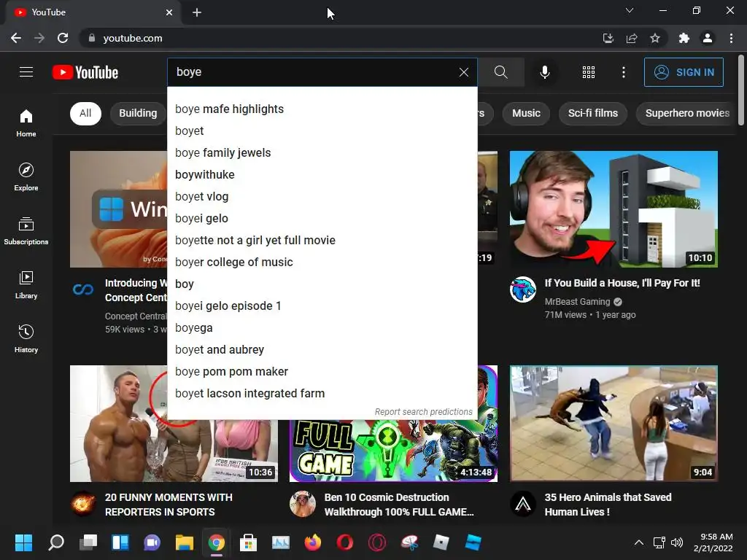The image size is (747, 560).
Task: Open YouTube settings three-dot menu
Action: (623, 72)
